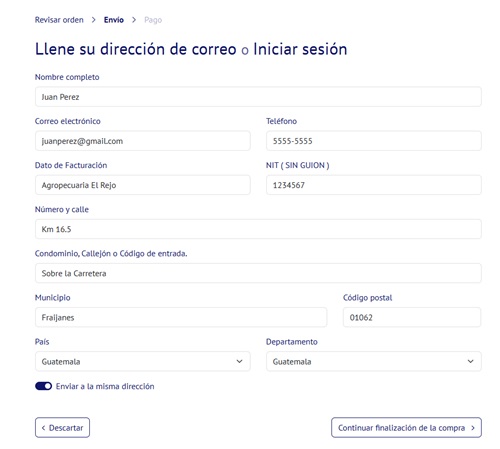Toggle Enviar a la misma dirección switch
500x449 pixels.
pyautogui.click(x=43, y=386)
